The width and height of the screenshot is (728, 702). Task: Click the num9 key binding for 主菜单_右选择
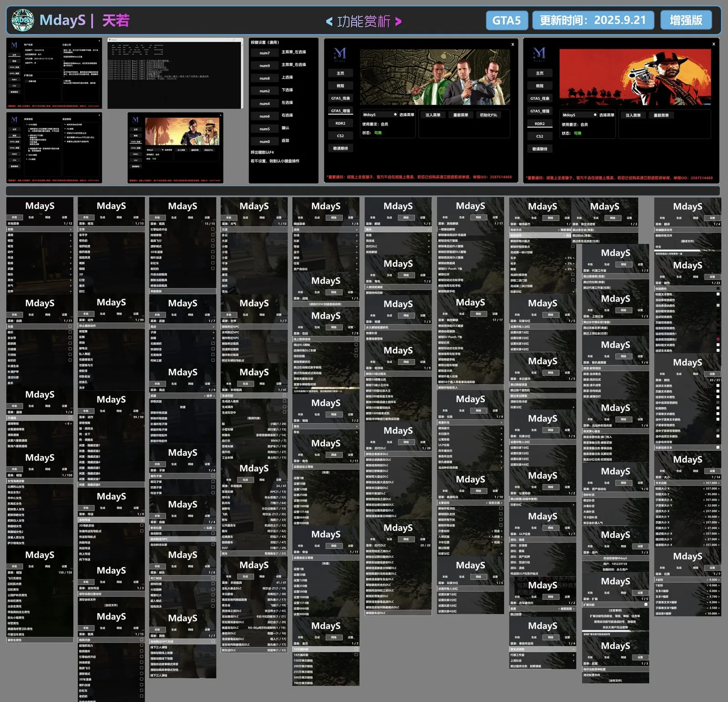265,66
